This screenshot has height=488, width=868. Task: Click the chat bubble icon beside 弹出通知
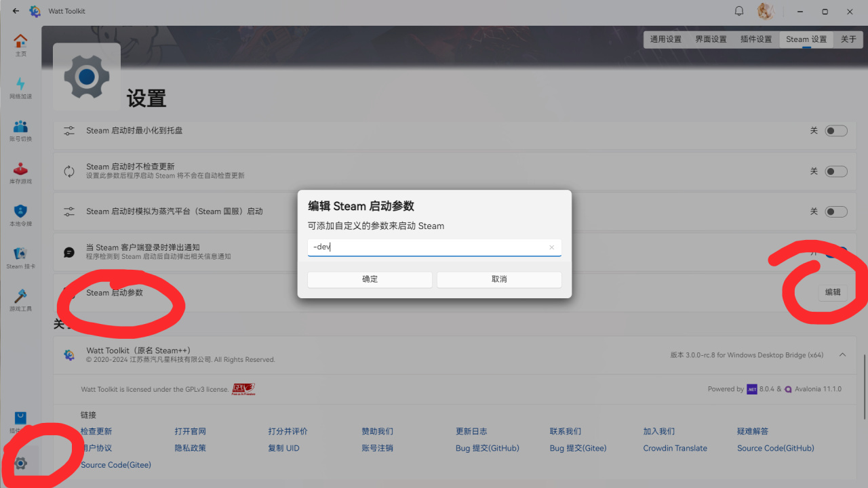69,252
